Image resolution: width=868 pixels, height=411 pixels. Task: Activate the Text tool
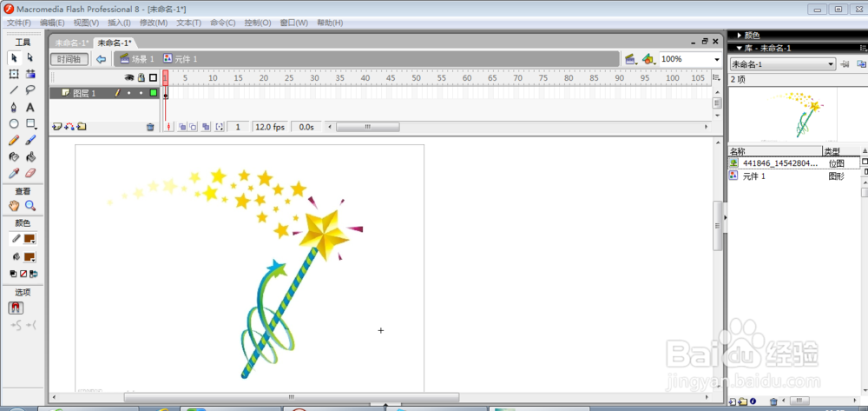[x=30, y=107]
